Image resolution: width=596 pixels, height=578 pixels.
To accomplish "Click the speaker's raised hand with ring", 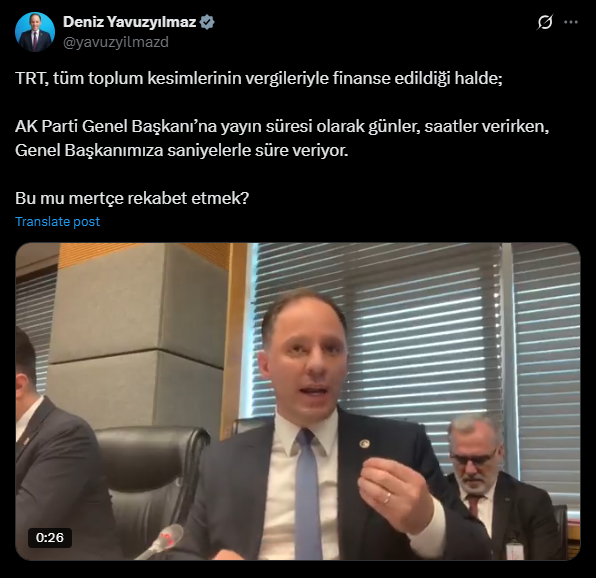I will click(395, 494).
